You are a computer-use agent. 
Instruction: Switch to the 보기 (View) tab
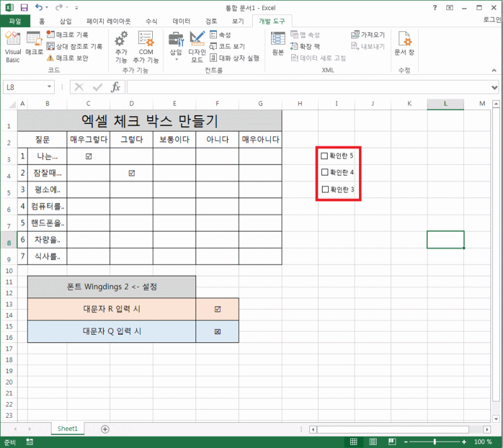238,21
